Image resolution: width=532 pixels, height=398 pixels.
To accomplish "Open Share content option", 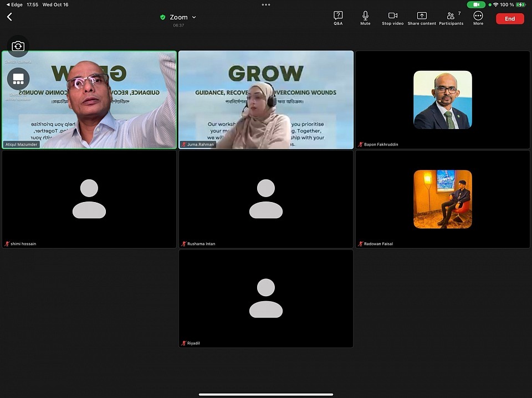I will point(422,18).
